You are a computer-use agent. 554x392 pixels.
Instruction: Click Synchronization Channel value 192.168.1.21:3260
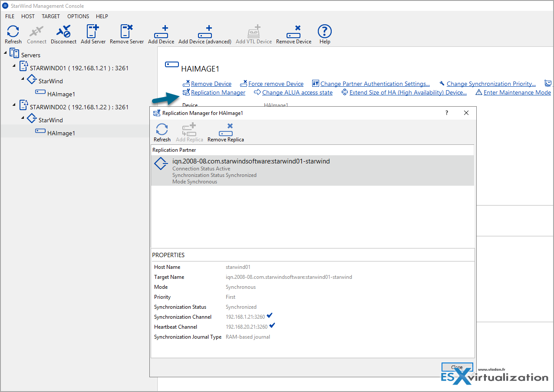click(x=245, y=317)
